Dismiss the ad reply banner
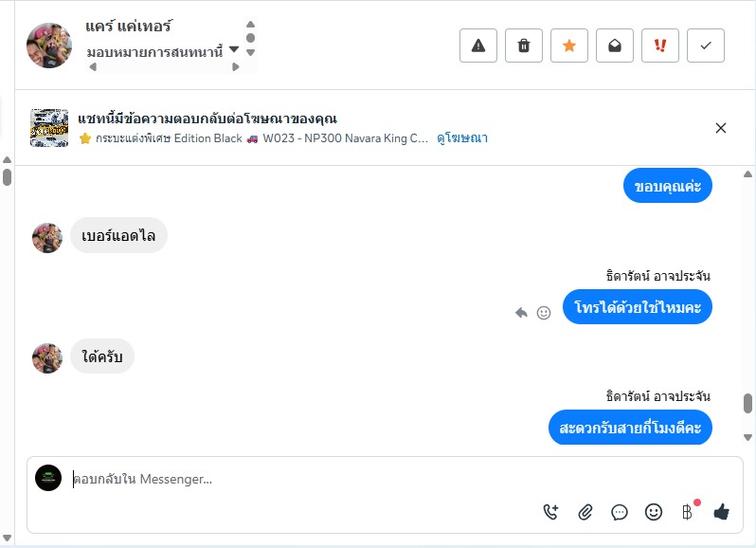 (721, 128)
